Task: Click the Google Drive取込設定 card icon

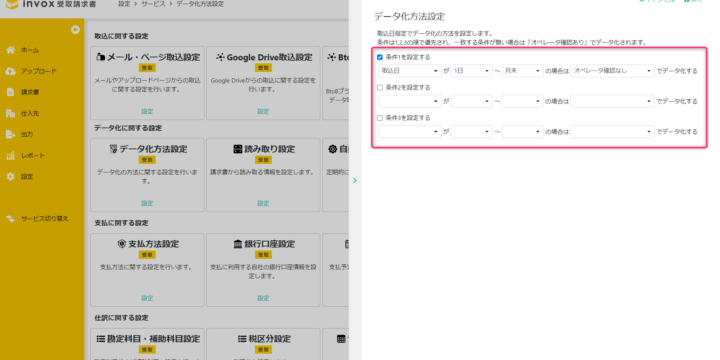Action: click(220, 57)
